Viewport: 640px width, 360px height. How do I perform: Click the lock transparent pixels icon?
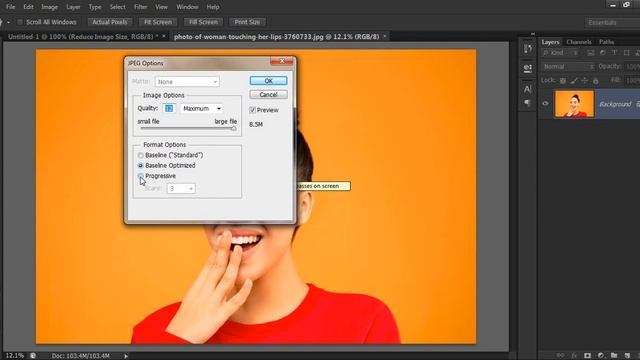pyautogui.click(x=563, y=81)
